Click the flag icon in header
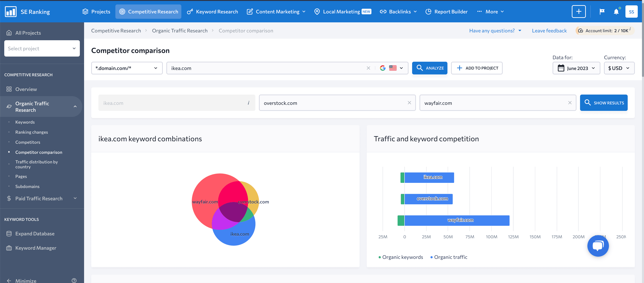This screenshot has height=283, width=644. click(x=602, y=11)
